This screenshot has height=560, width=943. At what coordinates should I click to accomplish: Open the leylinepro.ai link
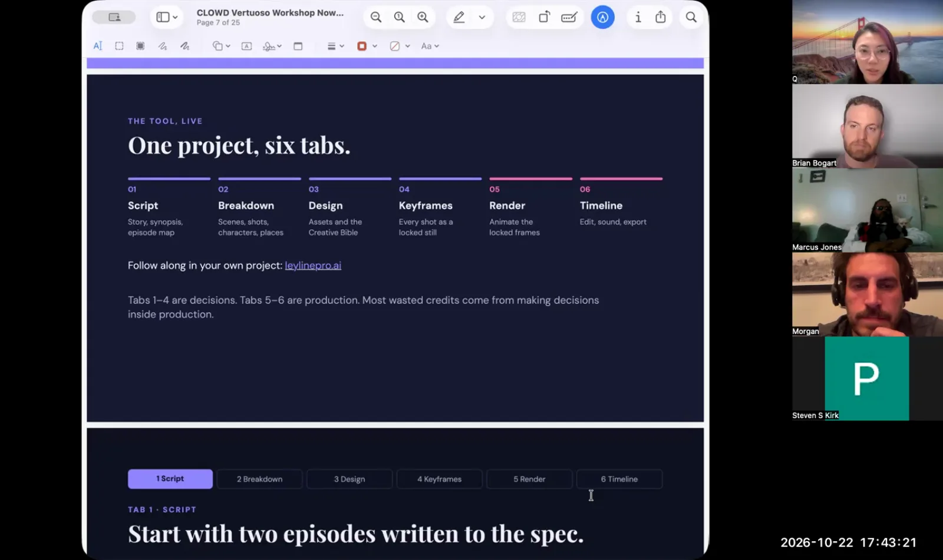pyautogui.click(x=313, y=266)
